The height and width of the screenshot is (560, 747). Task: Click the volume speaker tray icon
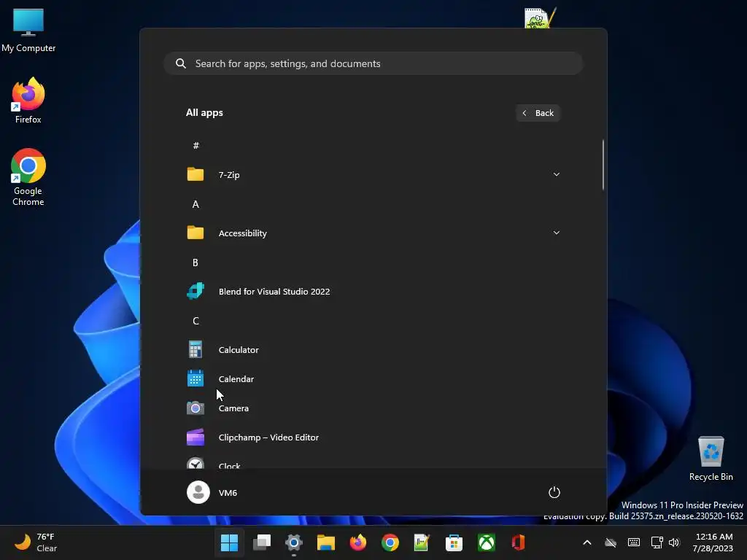point(674,542)
